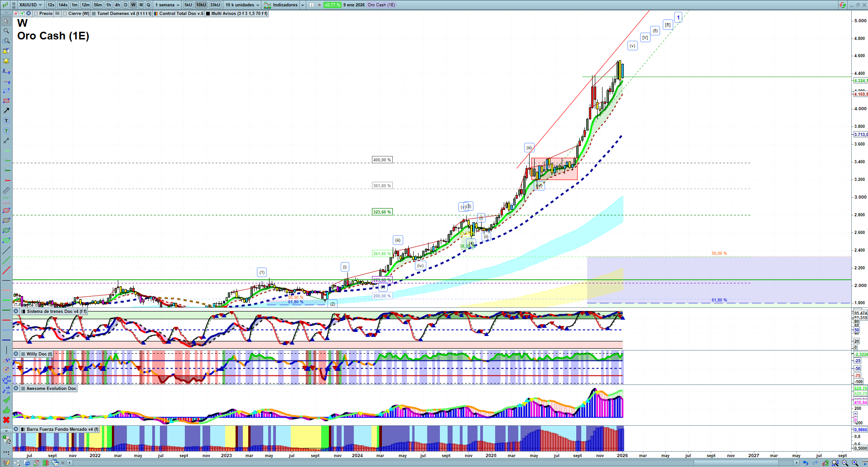Click Tunel Domenec v4 color swatch
This screenshot has height=467, width=868.
(94, 14)
